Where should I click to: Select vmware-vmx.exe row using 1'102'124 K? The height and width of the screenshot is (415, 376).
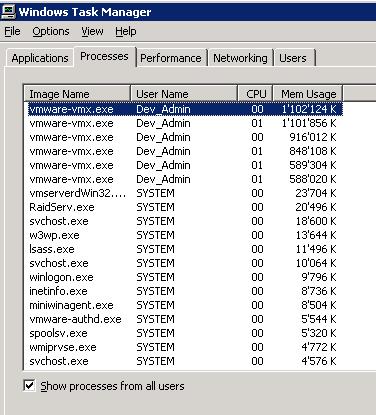[x=185, y=109]
